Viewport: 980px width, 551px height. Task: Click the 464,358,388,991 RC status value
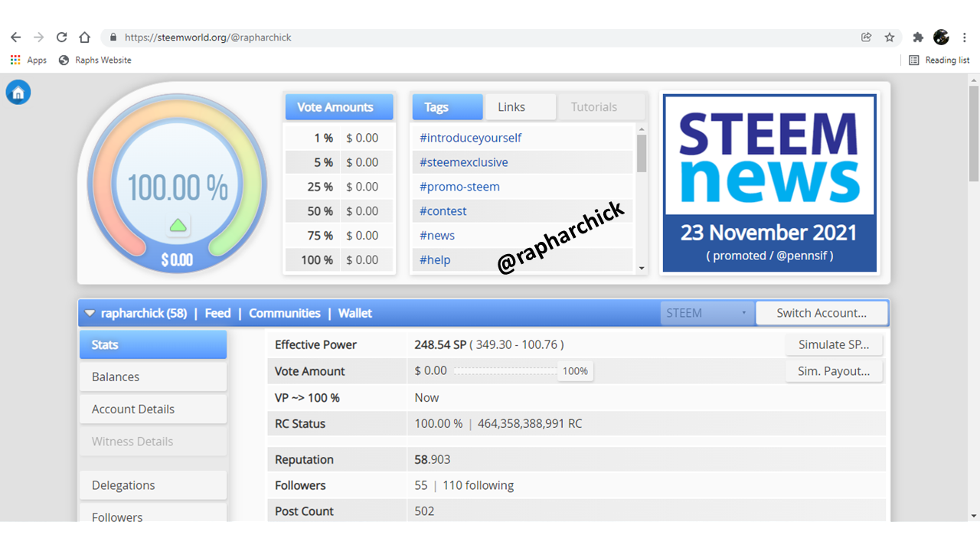(530, 423)
